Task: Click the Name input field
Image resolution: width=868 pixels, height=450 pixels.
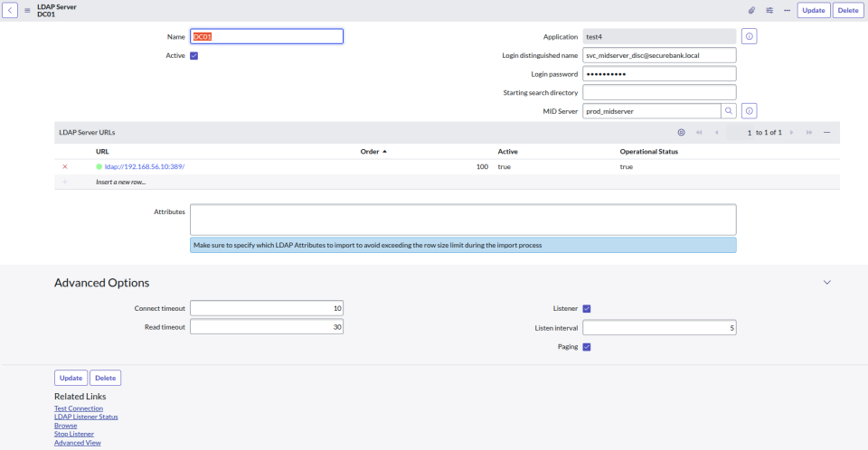Action: point(267,36)
